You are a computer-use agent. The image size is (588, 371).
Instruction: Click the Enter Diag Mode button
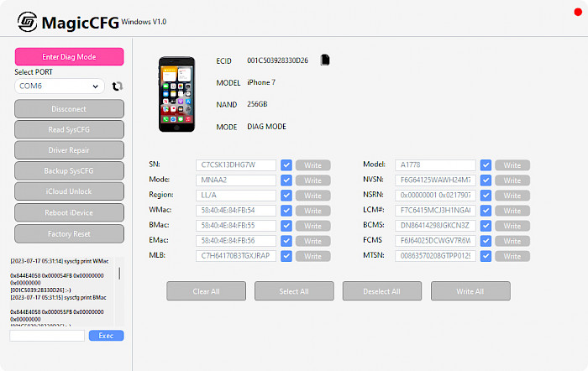[x=70, y=56]
